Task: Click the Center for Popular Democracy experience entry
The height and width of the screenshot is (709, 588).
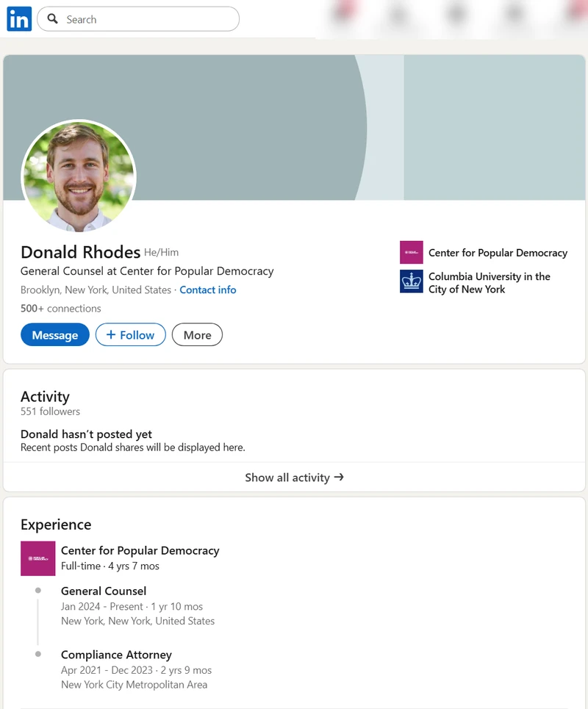Action: (140, 550)
